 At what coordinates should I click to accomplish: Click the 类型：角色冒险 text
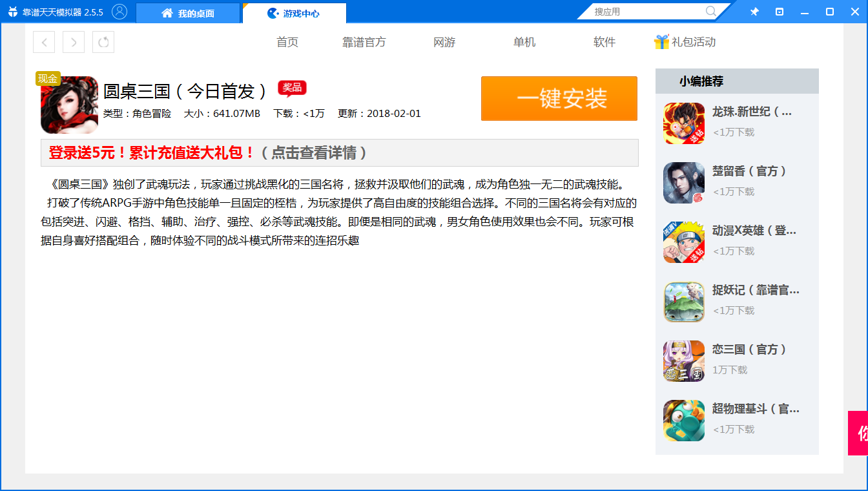click(x=138, y=114)
